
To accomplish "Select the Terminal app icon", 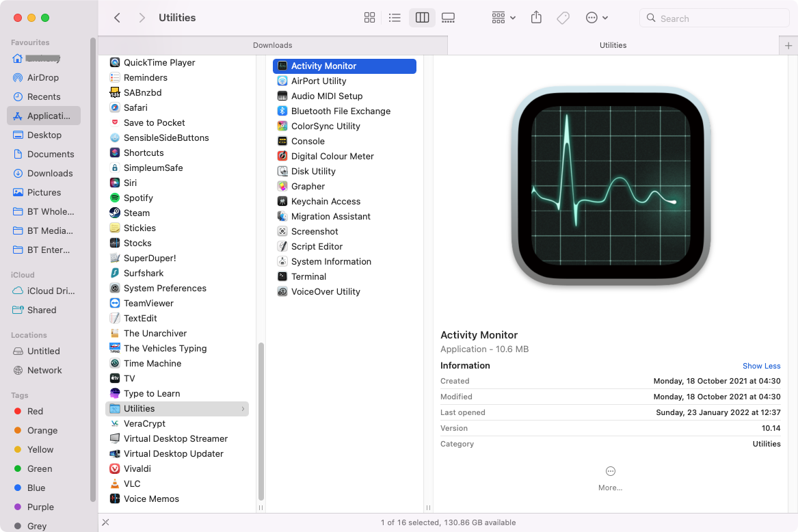I will pos(282,276).
